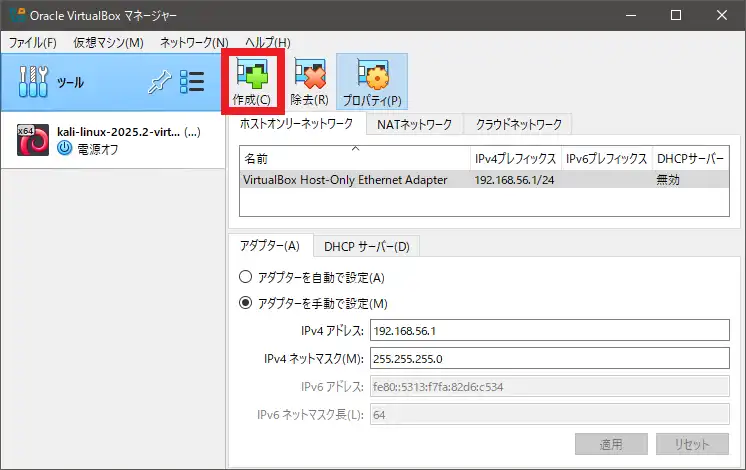
Task: Open the ヘルプ(H) menu
Action: click(268, 42)
